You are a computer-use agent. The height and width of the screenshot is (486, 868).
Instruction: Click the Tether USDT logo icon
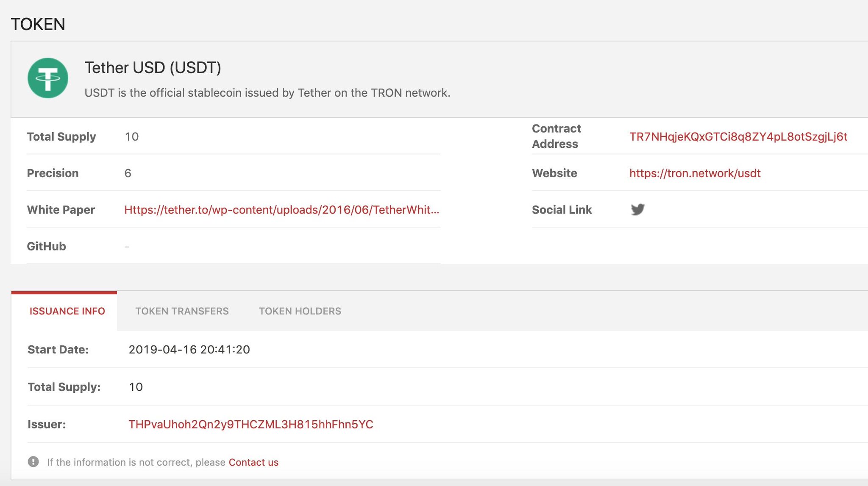[x=48, y=78]
